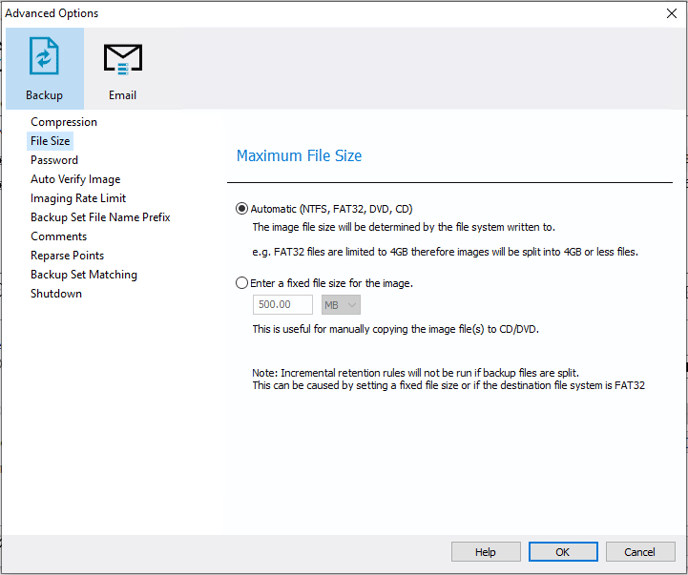The width and height of the screenshot is (688, 575).
Task: Open Backup Set Matching settings
Action: coord(84,274)
